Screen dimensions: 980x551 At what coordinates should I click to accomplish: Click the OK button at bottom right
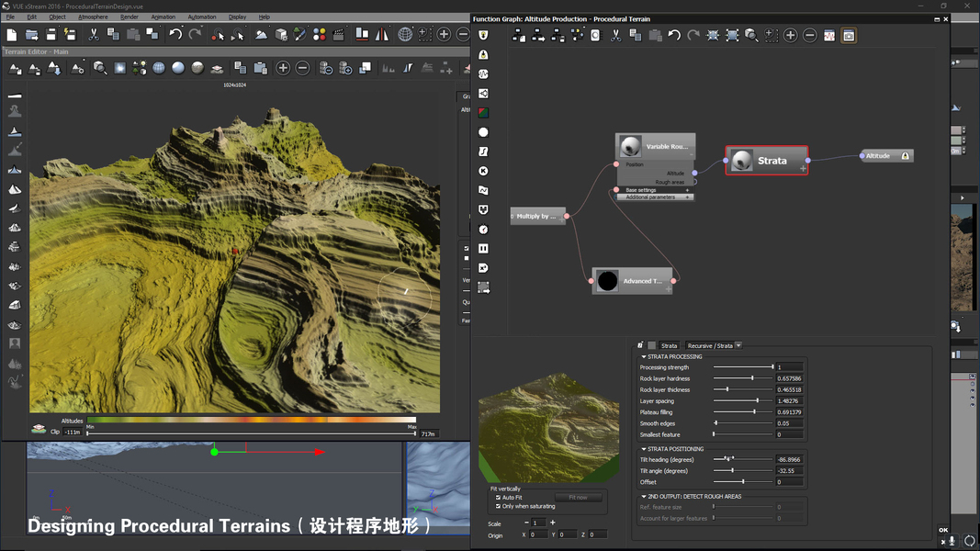(943, 530)
